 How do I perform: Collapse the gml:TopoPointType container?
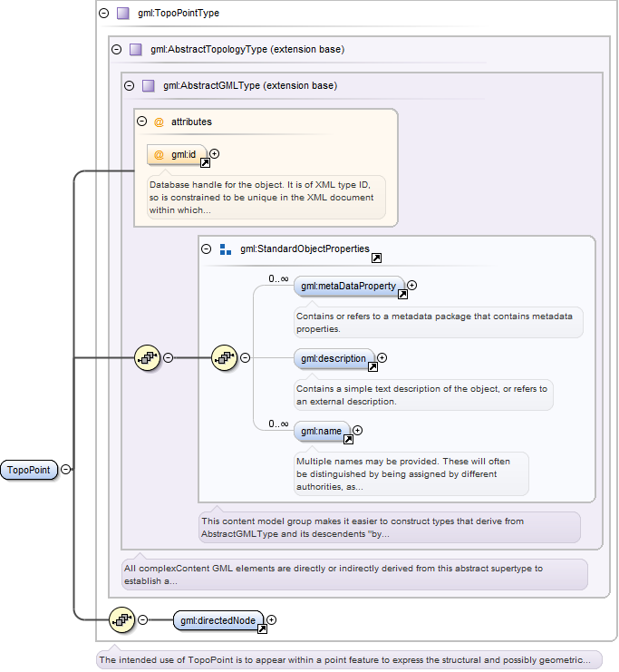(x=103, y=14)
